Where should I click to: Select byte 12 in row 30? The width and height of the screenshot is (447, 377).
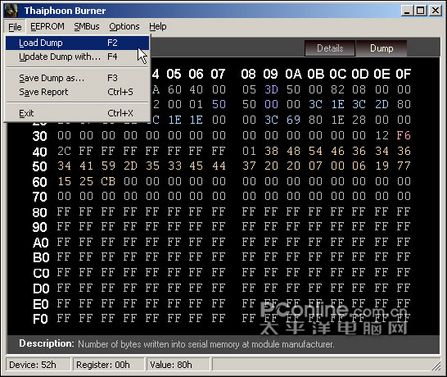pyautogui.click(x=382, y=135)
